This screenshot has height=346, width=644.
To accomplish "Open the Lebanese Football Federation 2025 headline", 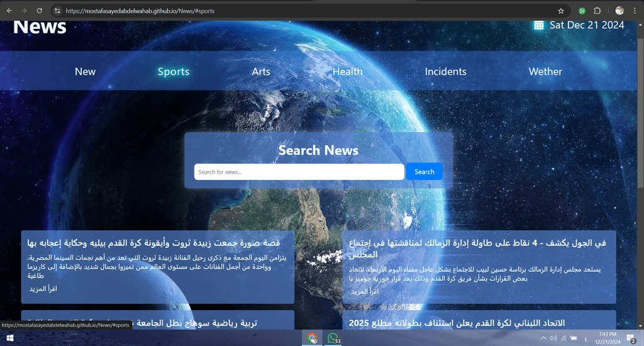I will point(457,323).
